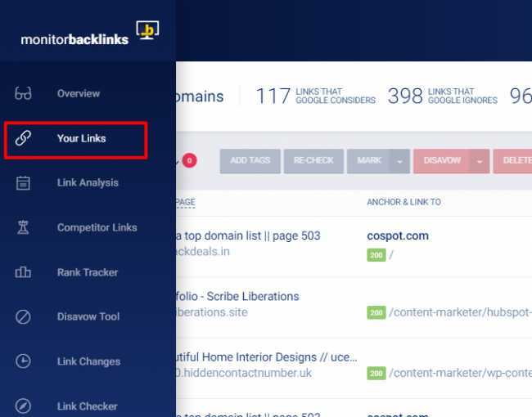Click the slashed circle icon beside Disavow Tool
Image resolution: width=532 pixels, height=417 pixels.
[x=23, y=316]
